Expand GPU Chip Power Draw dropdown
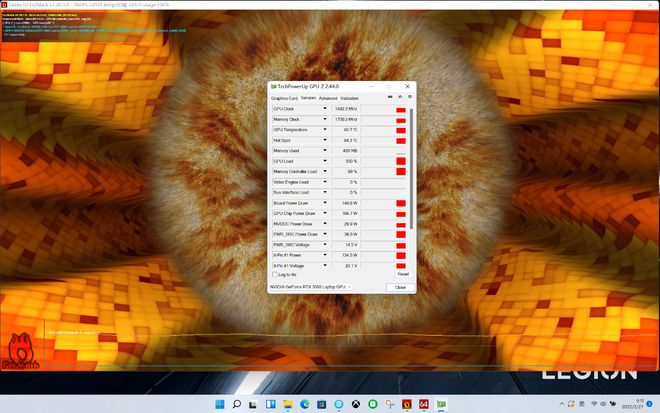The image size is (660, 413). 325,213
